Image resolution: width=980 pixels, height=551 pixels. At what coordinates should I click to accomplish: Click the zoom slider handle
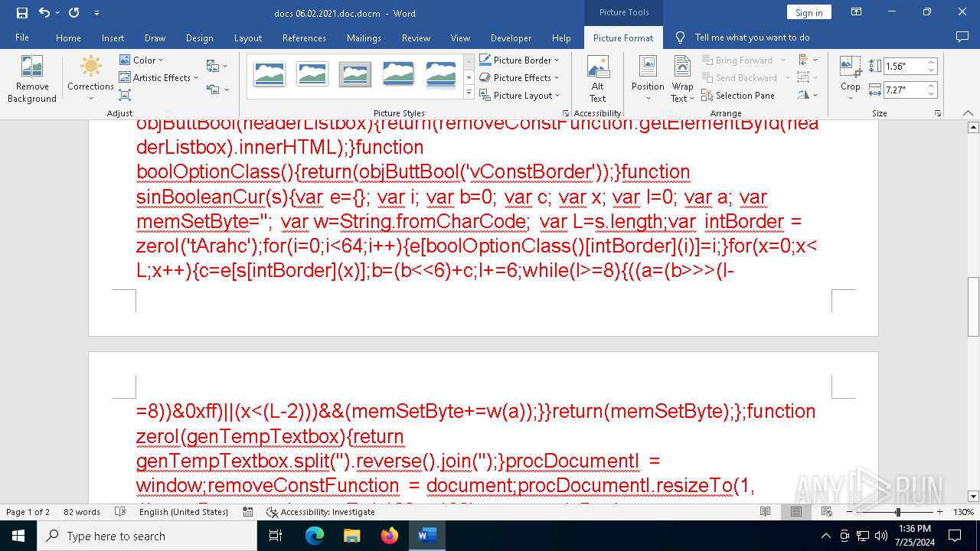point(898,512)
